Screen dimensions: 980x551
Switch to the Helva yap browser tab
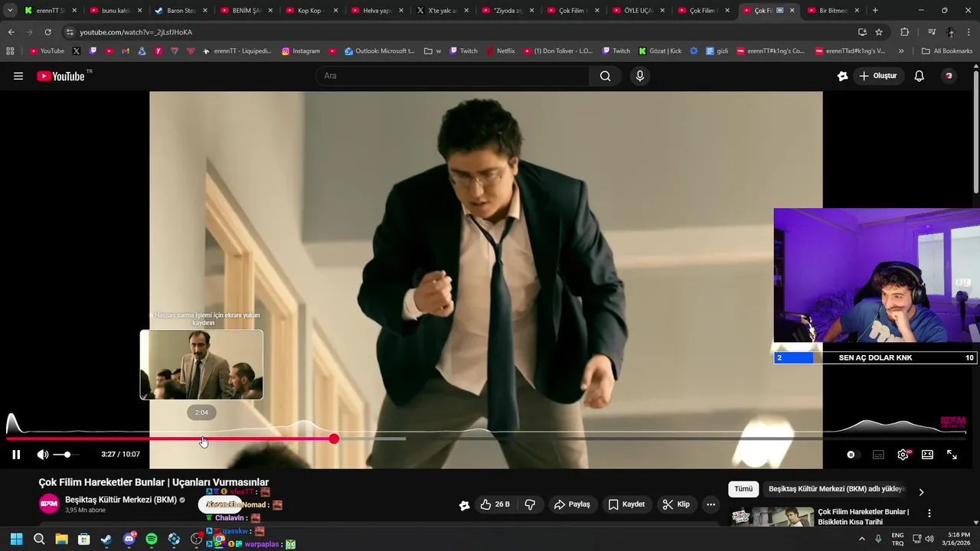[376, 11]
